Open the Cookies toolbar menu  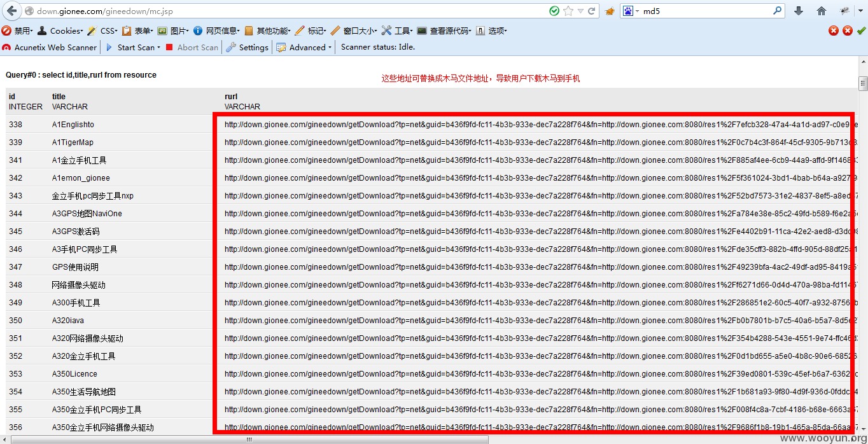[x=60, y=31]
